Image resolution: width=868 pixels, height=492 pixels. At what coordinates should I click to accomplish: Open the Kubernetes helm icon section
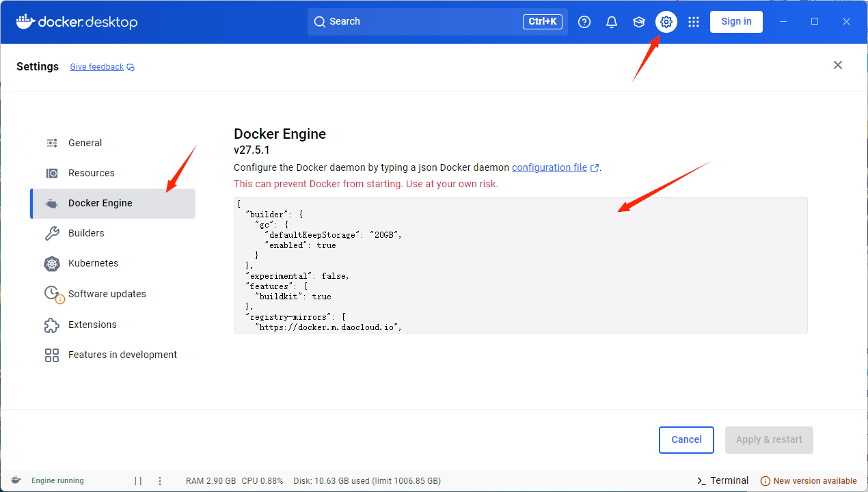(x=113, y=263)
